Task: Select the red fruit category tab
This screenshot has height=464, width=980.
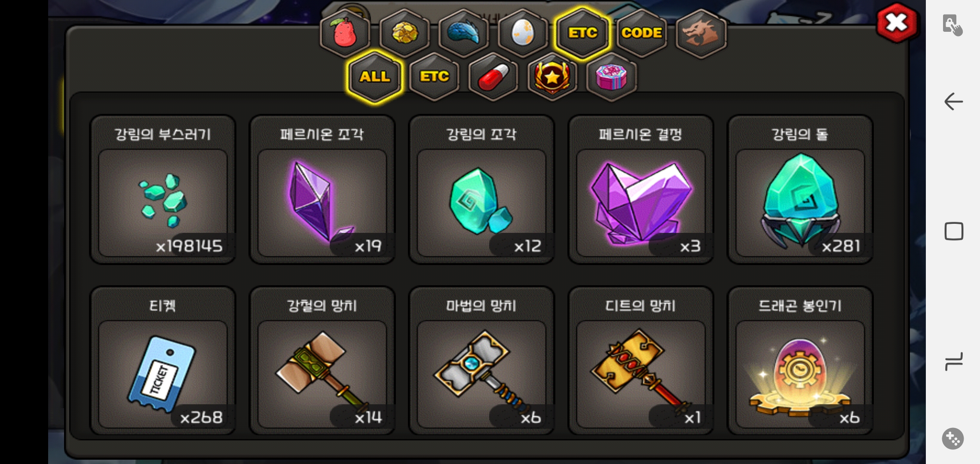Action: [x=345, y=34]
